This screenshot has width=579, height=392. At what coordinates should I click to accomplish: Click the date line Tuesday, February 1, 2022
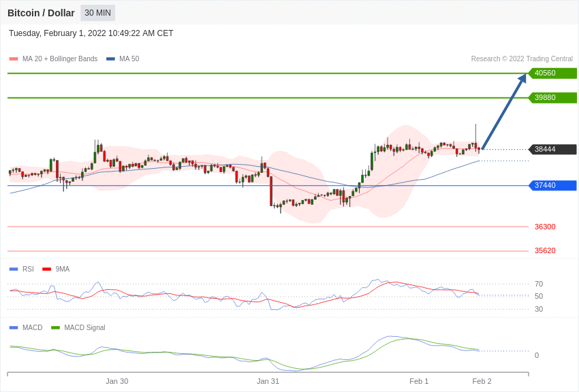click(x=91, y=33)
